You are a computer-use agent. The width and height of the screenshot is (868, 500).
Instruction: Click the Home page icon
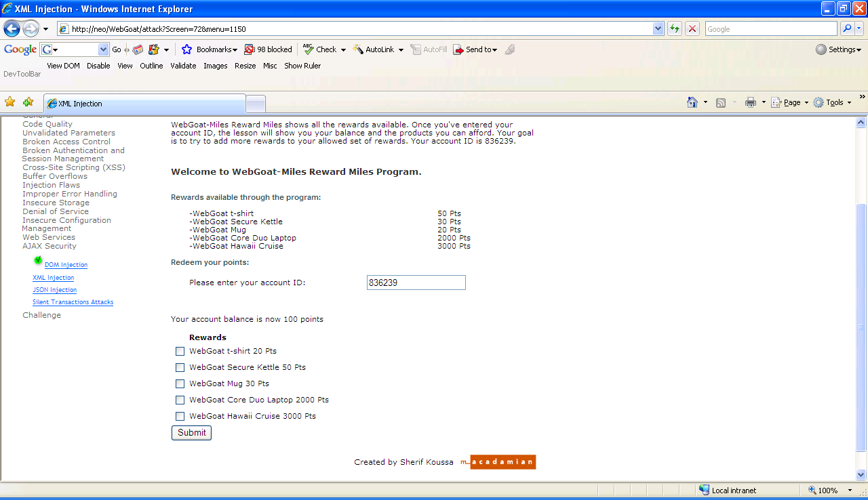[692, 102]
